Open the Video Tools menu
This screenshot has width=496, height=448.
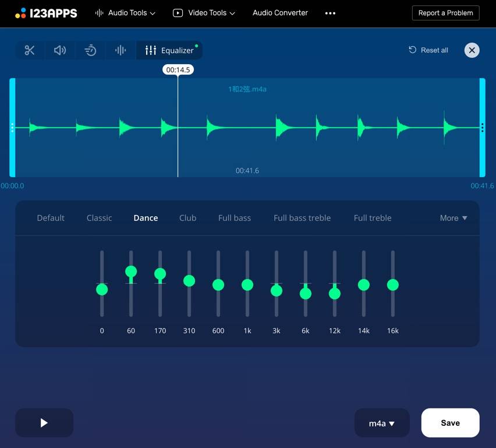pyautogui.click(x=204, y=13)
